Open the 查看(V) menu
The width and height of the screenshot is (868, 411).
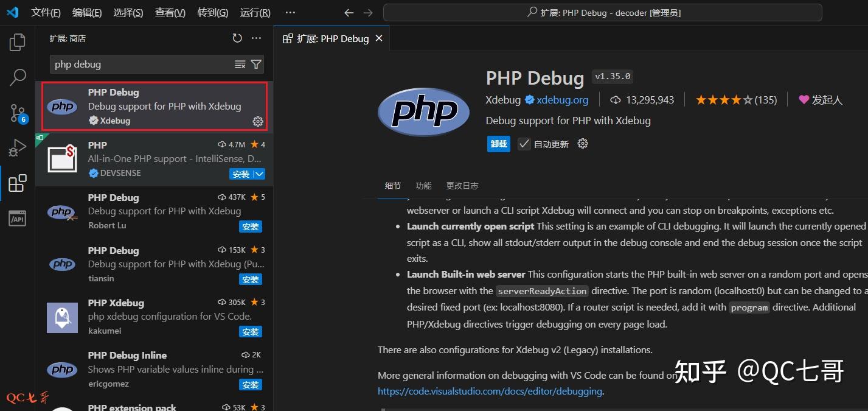point(170,13)
